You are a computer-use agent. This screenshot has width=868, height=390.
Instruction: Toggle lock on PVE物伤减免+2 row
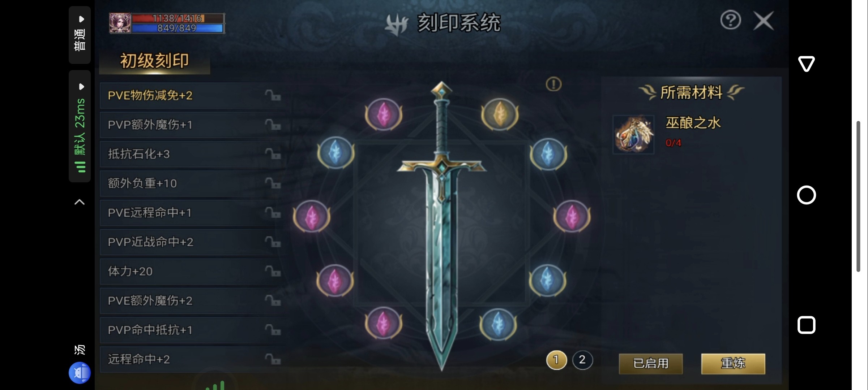[x=273, y=95]
